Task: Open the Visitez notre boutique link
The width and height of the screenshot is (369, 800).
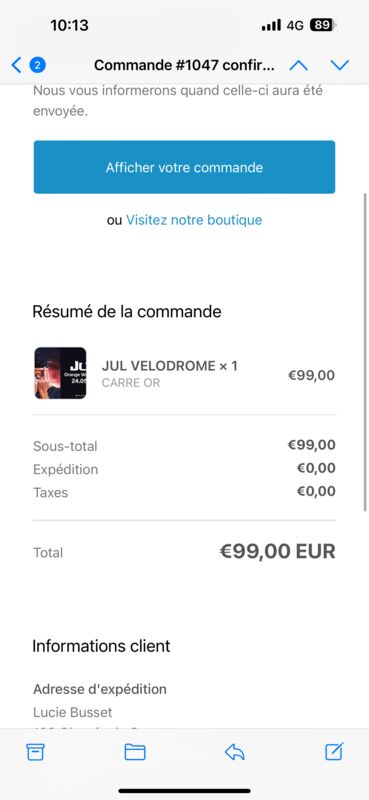Action: [194, 220]
